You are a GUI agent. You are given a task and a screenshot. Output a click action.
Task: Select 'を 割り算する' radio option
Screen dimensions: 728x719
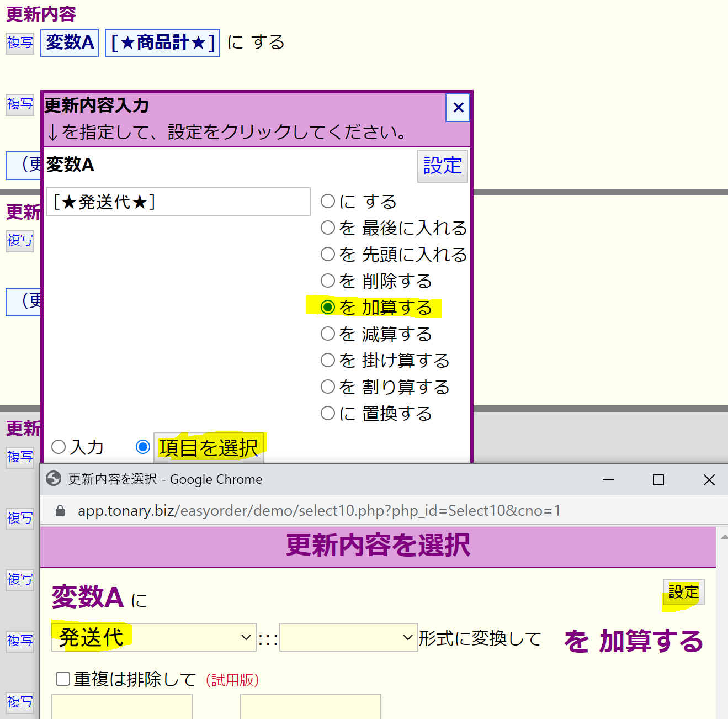tap(328, 387)
